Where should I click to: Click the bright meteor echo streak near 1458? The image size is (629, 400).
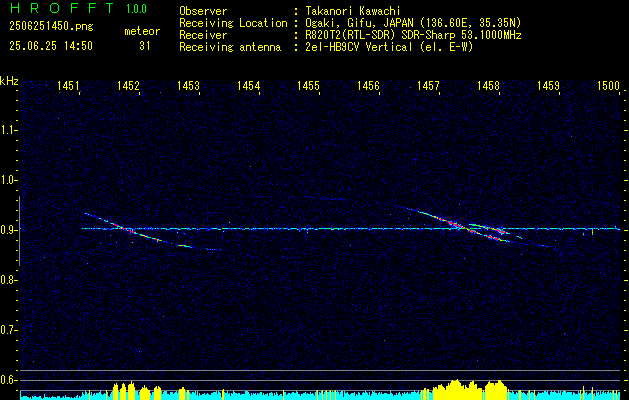click(465, 227)
